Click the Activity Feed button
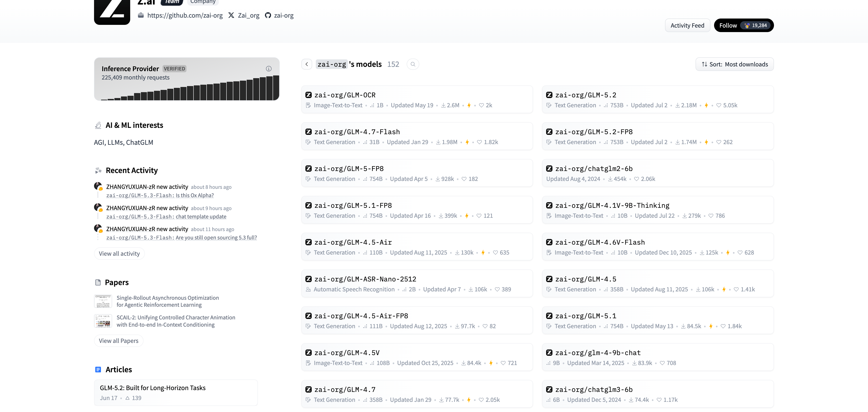 [x=687, y=25]
